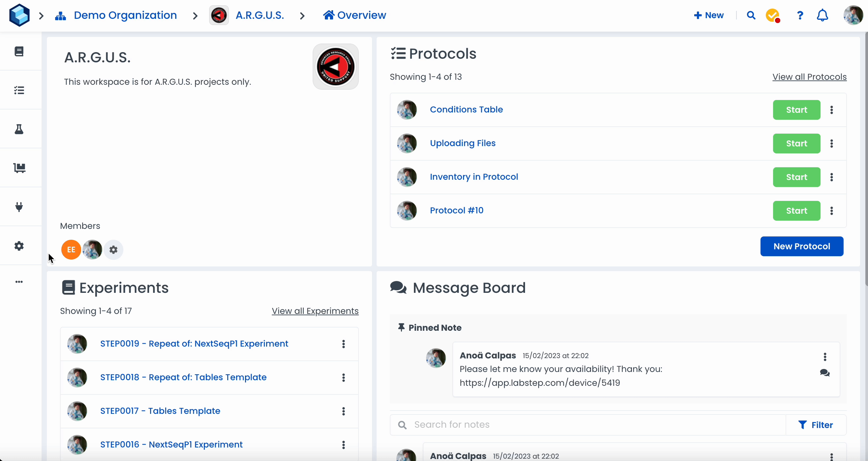
Task: Go to Demo Organization breadcrumb
Action: click(x=125, y=15)
